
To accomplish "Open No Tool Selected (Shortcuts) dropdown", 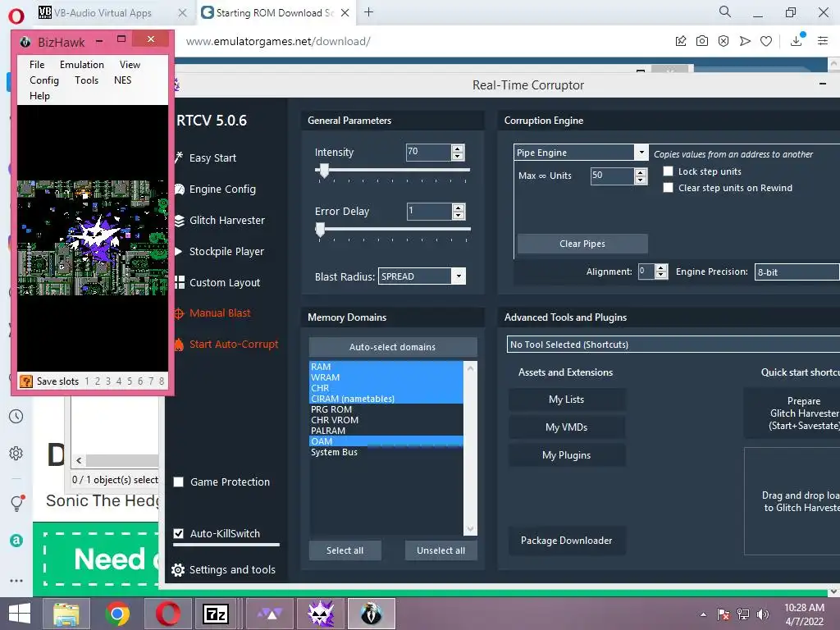I will click(673, 345).
